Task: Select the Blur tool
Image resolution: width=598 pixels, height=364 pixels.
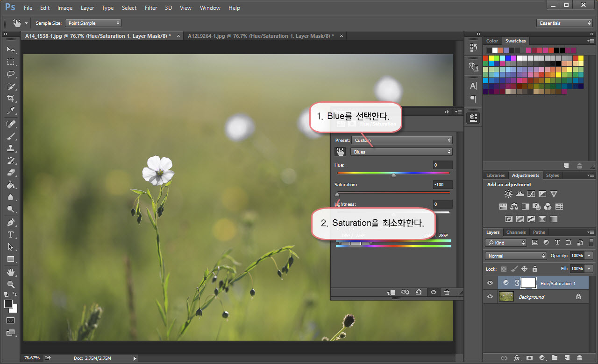Action: tap(11, 197)
